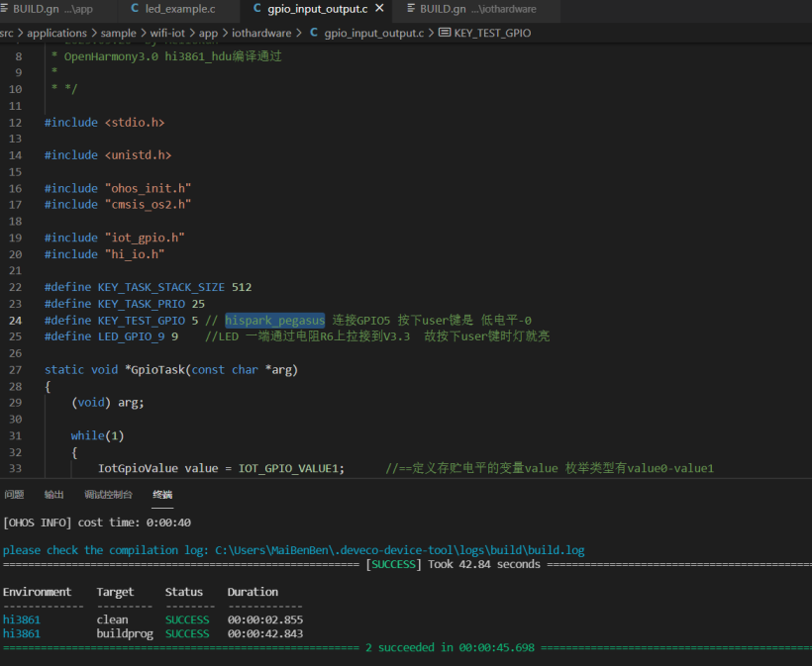
Task: Click the C icon on led_example.c tab
Action: point(136,9)
